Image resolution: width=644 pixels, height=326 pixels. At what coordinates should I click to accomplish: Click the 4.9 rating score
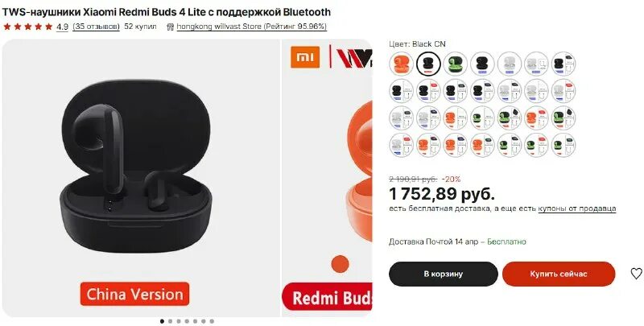point(63,27)
